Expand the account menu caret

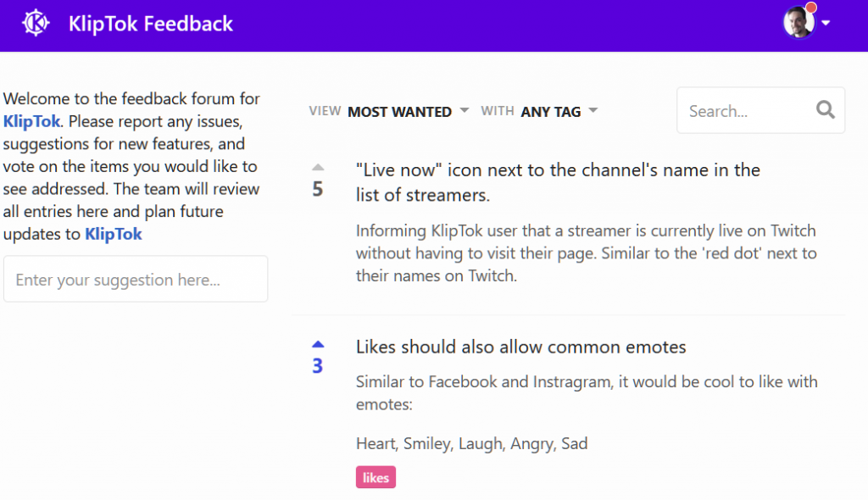[x=826, y=23]
